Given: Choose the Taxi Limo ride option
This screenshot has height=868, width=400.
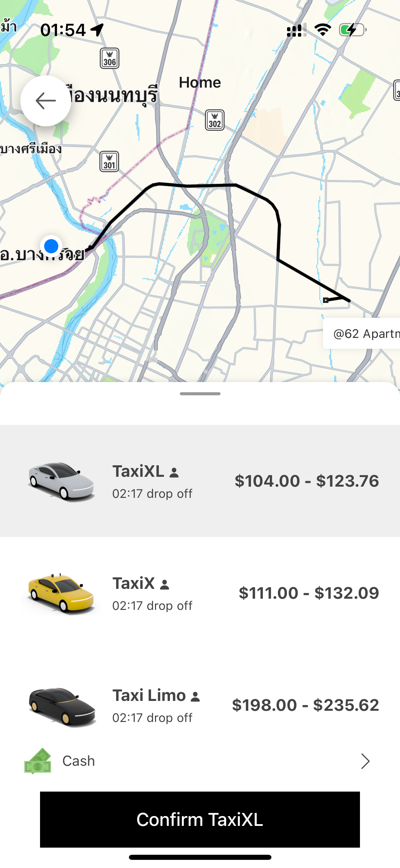Looking at the screenshot, I should coord(200,705).
